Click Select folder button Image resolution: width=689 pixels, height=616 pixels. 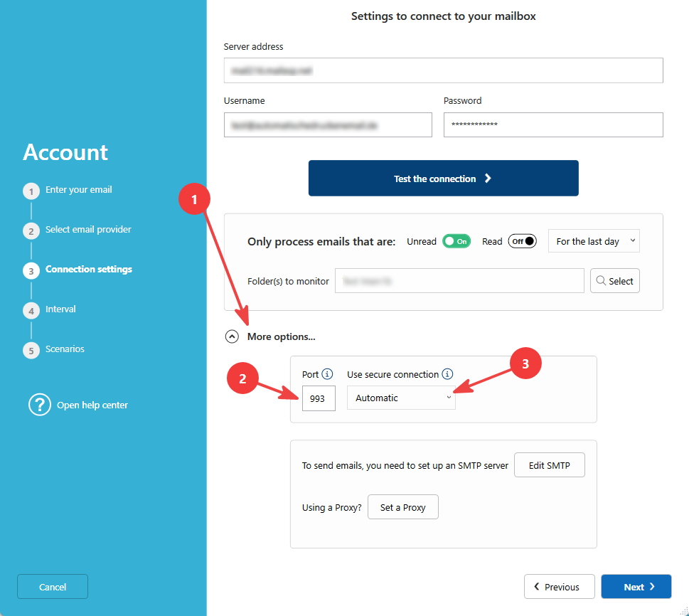point(615,280)
